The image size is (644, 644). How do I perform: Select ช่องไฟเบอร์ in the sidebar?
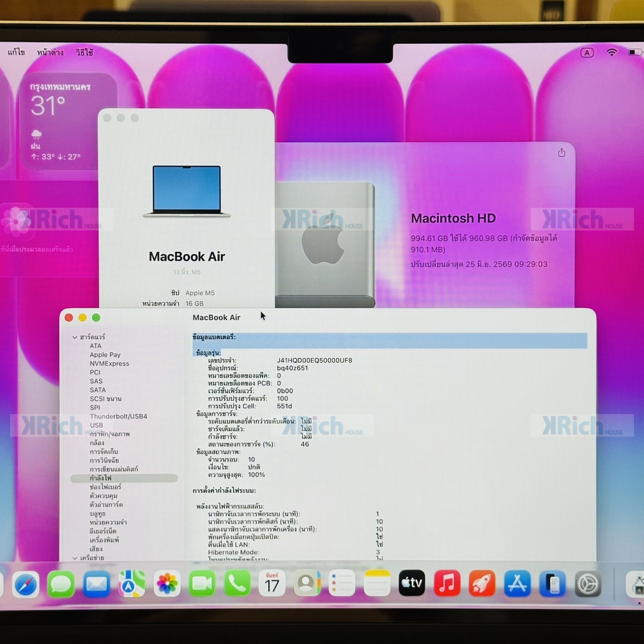(105, 487)
